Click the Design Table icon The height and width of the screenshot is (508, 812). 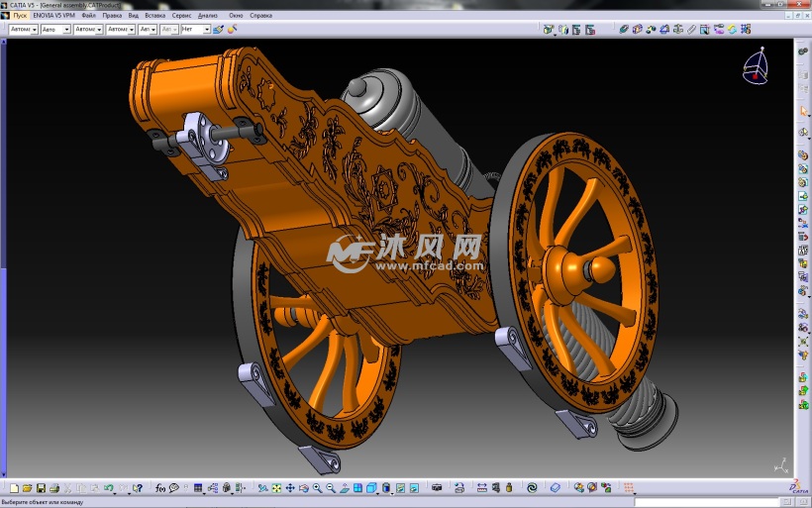tap(198, 488)
